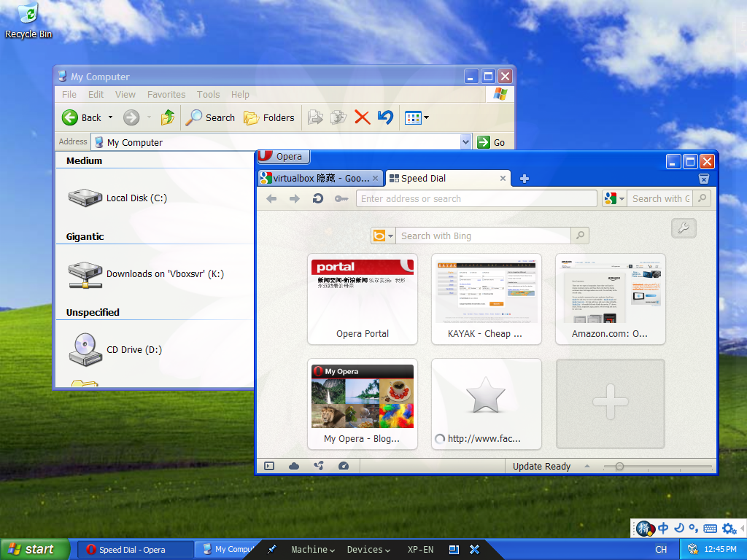Click the magnifier in Opera's Google search box

point(702,198)
